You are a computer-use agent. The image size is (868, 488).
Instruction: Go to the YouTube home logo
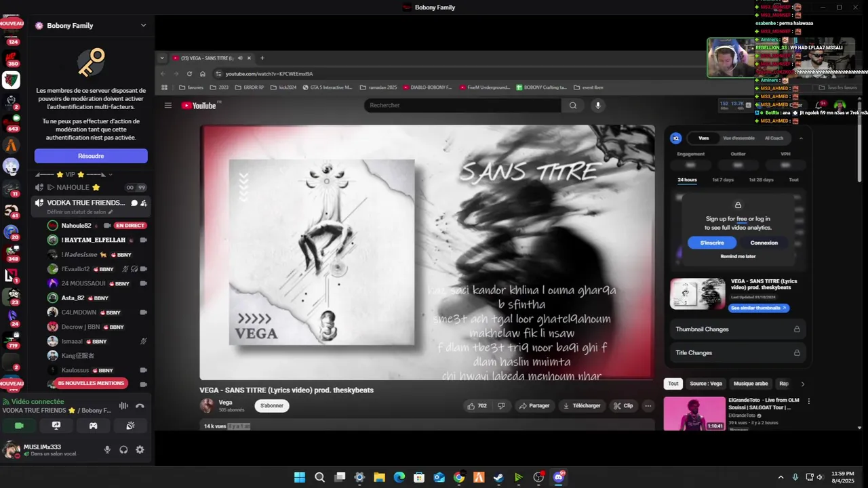pos(199,105)
